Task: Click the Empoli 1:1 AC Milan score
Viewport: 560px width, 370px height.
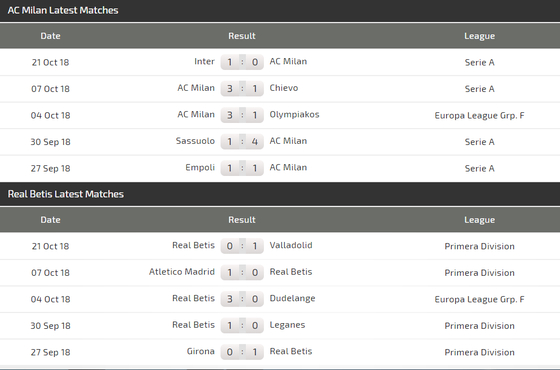Action: tap(242, 168)
